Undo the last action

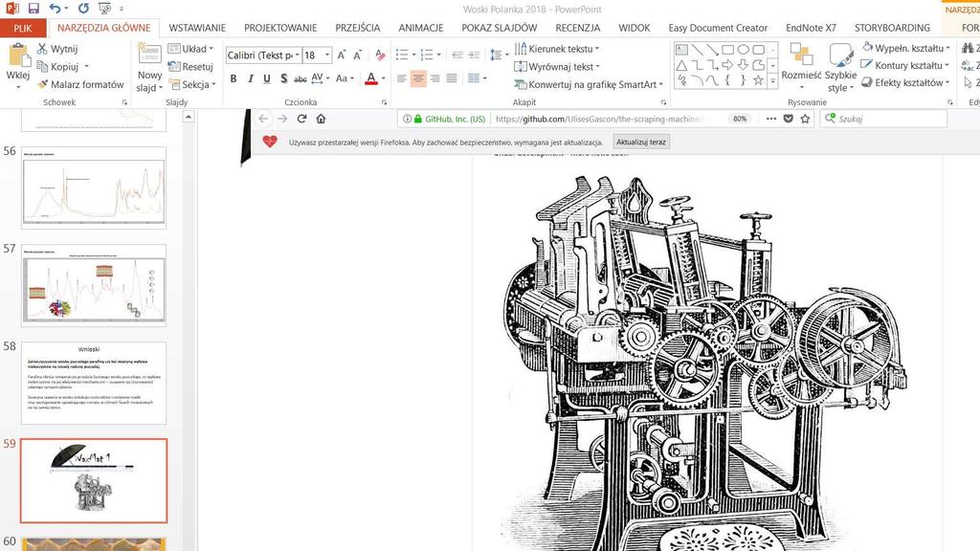click(55, 9)
